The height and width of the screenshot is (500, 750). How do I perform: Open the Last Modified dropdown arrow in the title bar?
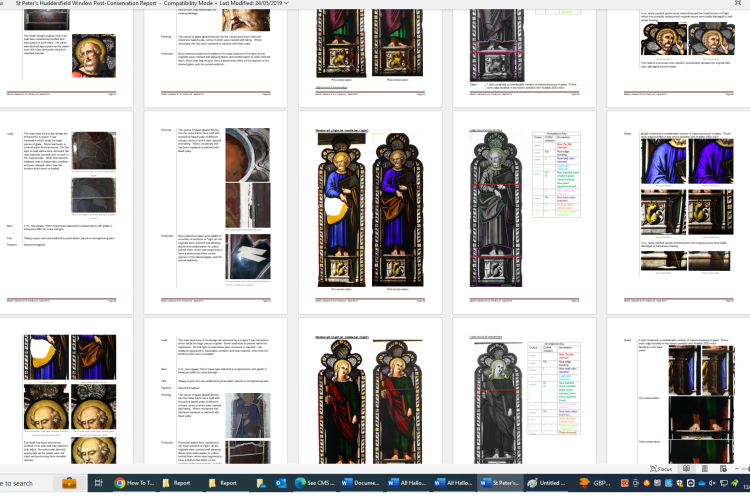(287, 3)
